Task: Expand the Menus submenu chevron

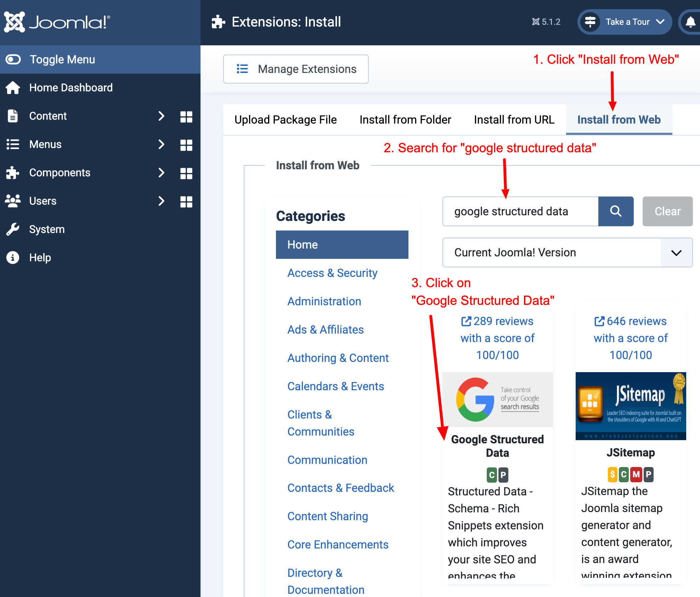Action: pyautogui.click(x=161, y=144)
